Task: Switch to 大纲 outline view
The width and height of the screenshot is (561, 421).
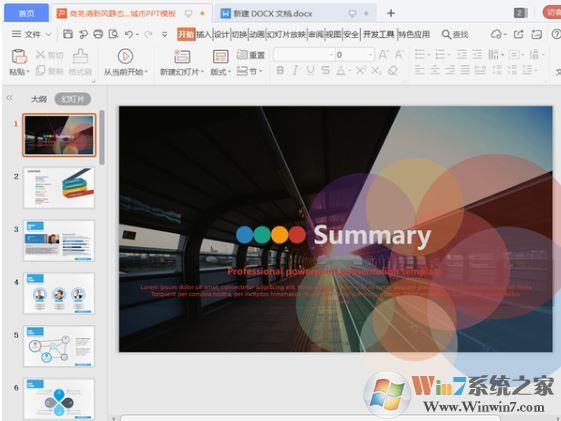Action: (39, 99)
